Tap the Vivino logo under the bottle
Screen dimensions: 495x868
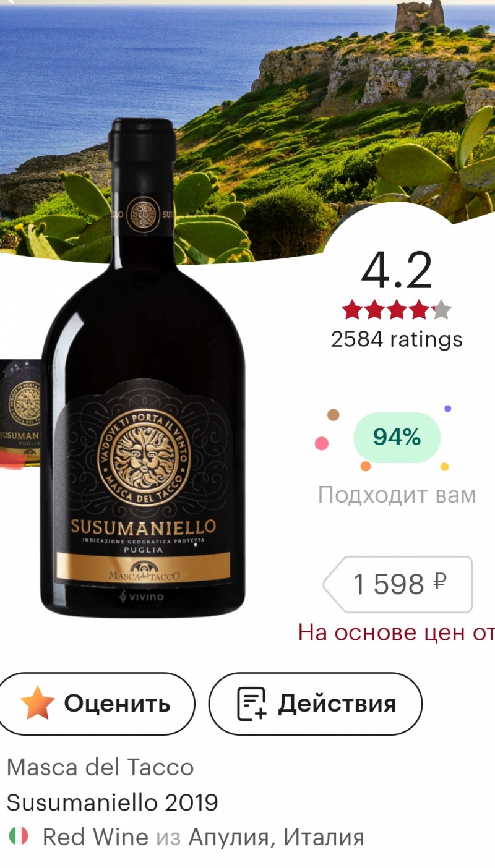click(142, 597)
